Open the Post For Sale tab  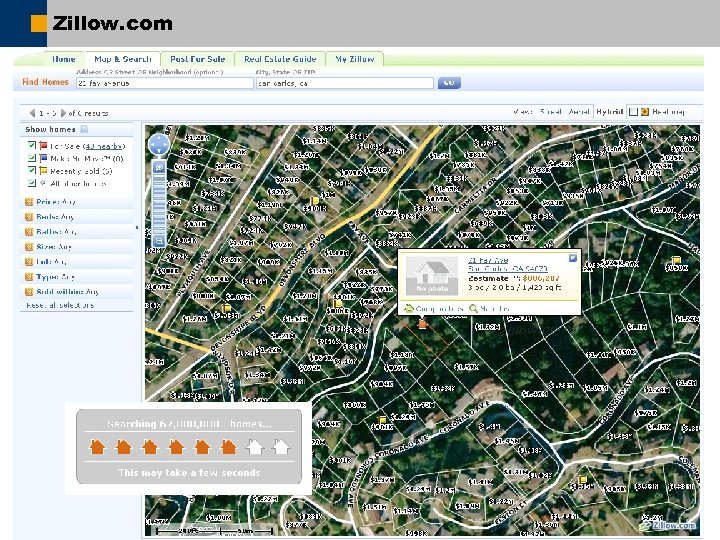click(x=197, y=59)
